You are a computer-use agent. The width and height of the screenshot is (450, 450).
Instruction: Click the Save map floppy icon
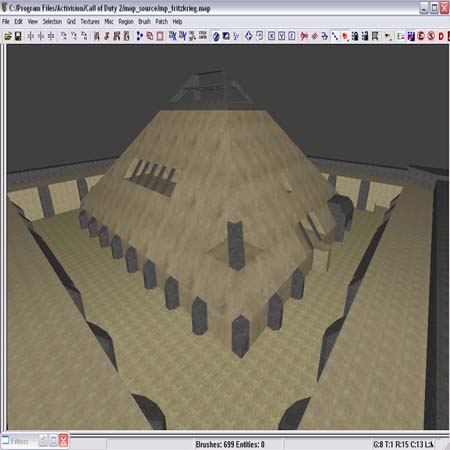click(x=18, y=36)
